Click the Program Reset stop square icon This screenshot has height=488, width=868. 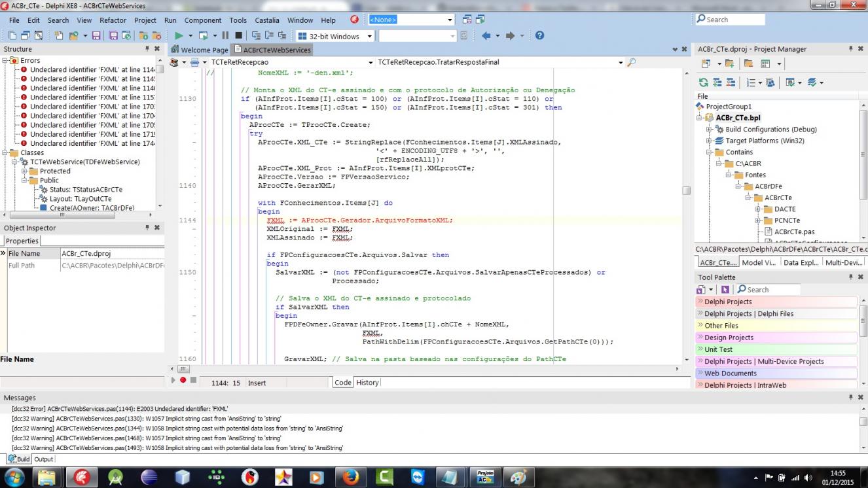point(238,36)
